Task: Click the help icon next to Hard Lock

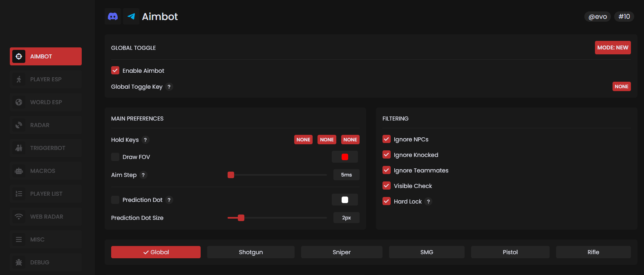Action: 428,201
